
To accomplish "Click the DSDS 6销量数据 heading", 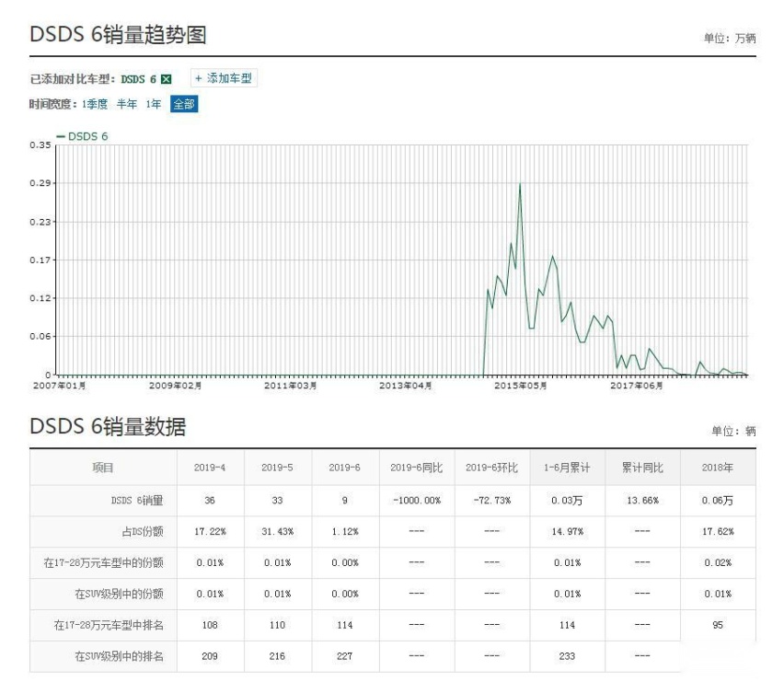I will pyautogui.click(x=108, y=426).
